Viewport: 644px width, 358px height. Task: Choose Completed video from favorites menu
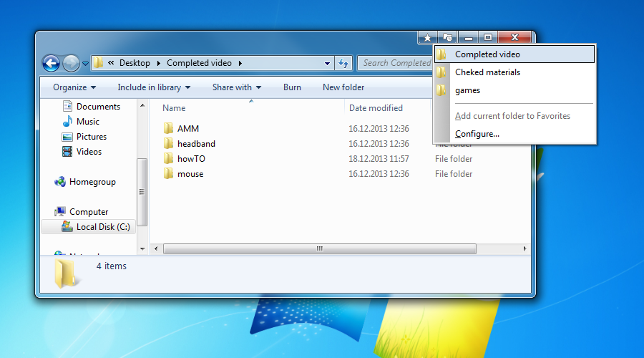tap(487, 54)
